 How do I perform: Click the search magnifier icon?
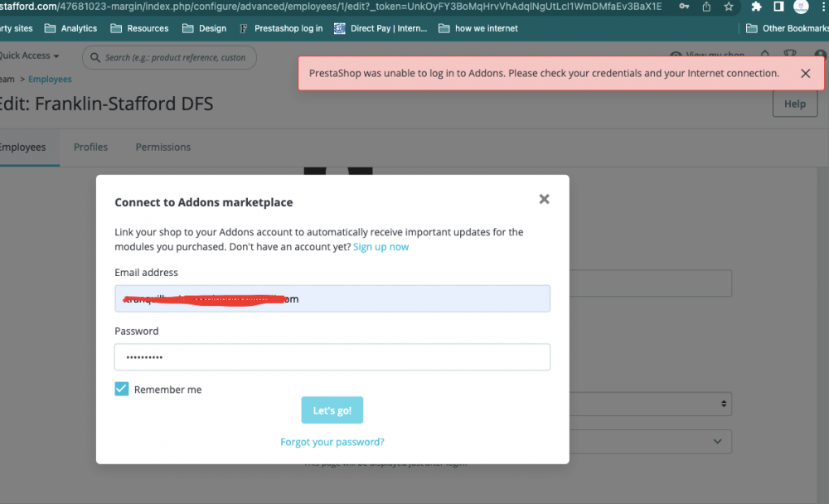point(95,57)
